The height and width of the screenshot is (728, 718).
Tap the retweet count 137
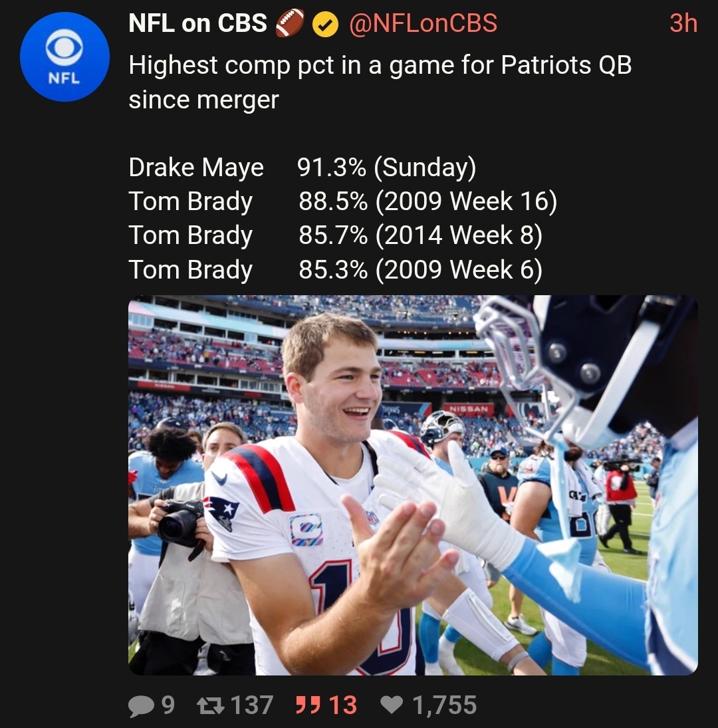click(252, 705)
